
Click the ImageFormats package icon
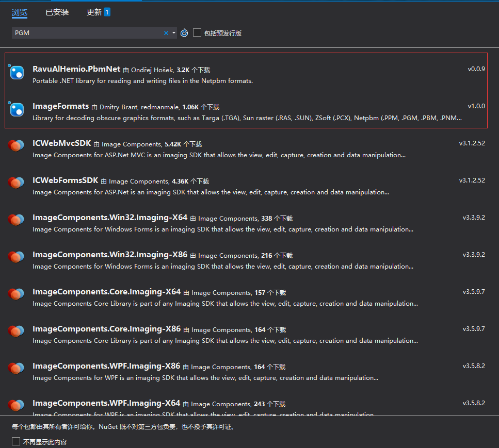coord(16,110)
